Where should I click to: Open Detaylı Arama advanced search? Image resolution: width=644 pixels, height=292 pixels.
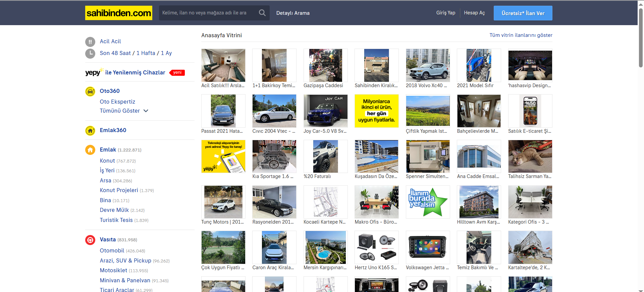pyautogui.click(x=293, y=13)
